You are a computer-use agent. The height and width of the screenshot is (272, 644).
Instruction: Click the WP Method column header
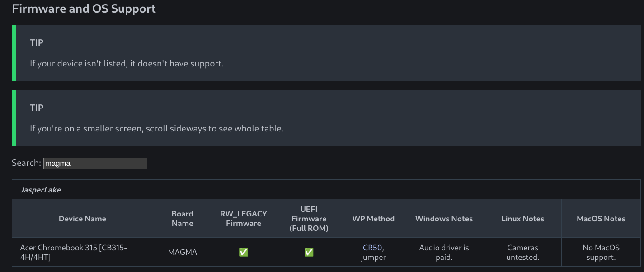pos(373,219)
